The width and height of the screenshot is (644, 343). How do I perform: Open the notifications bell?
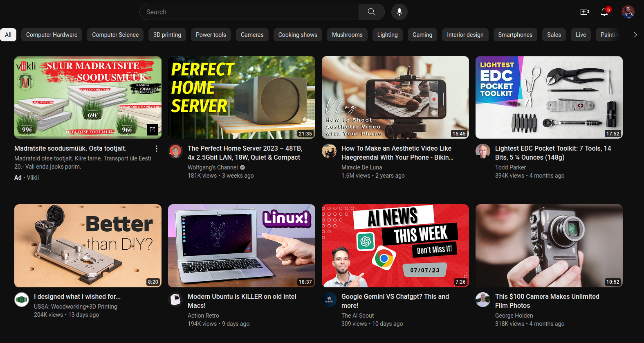click(604, 12)
